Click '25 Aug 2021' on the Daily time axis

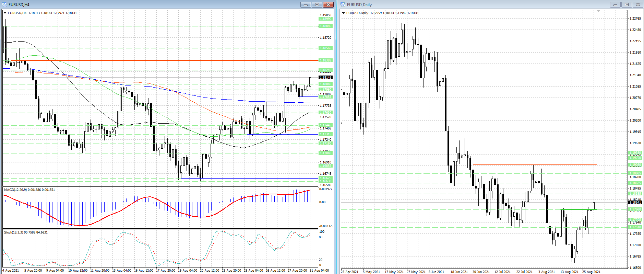pos(591,272)
